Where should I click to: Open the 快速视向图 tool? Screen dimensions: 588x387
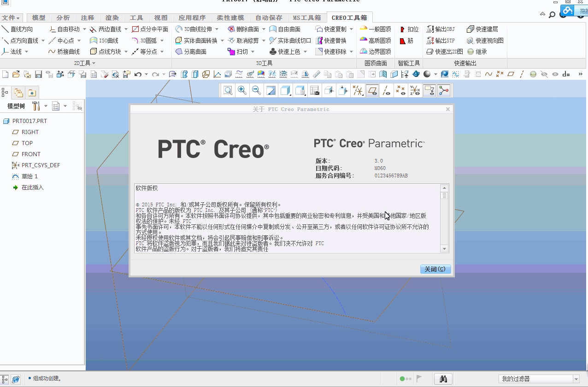click(x=485, y=41)
